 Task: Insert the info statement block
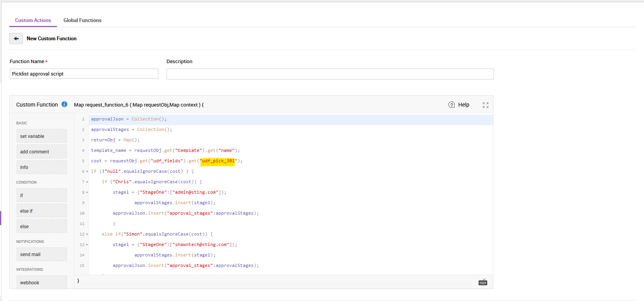(x=41, y=167)
